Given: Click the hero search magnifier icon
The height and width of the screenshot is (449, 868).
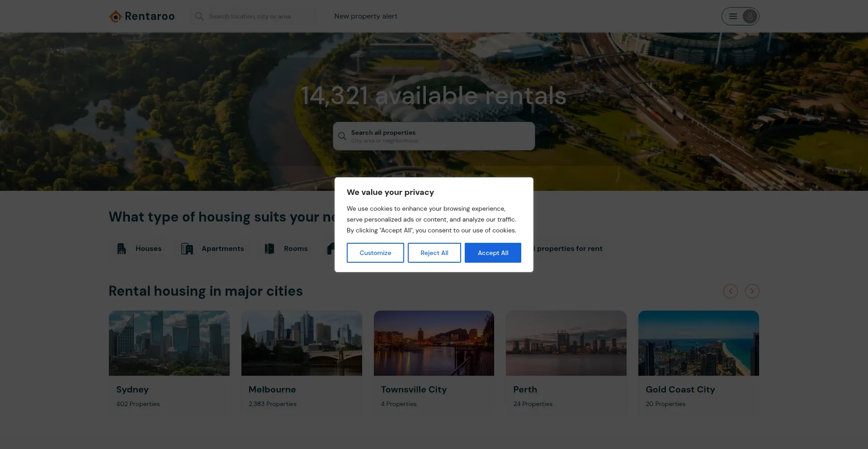Looking at the screenshot, I should 342,136.
